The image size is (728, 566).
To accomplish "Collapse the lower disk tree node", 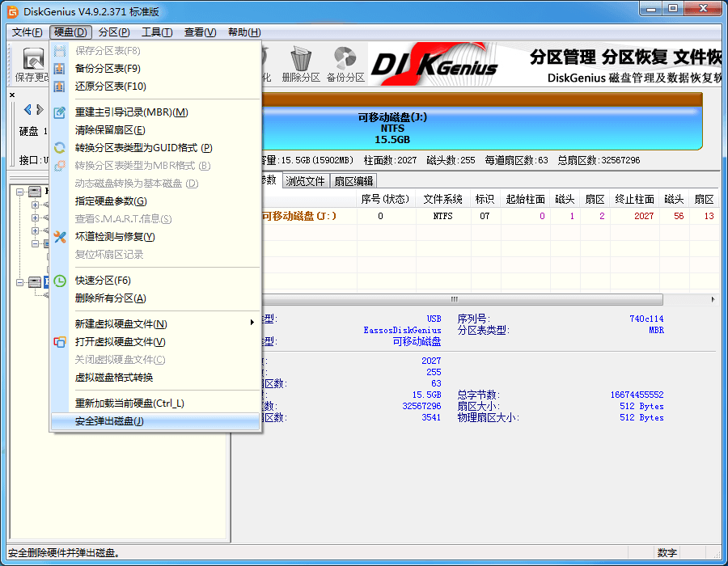I will tap(19, 282).
